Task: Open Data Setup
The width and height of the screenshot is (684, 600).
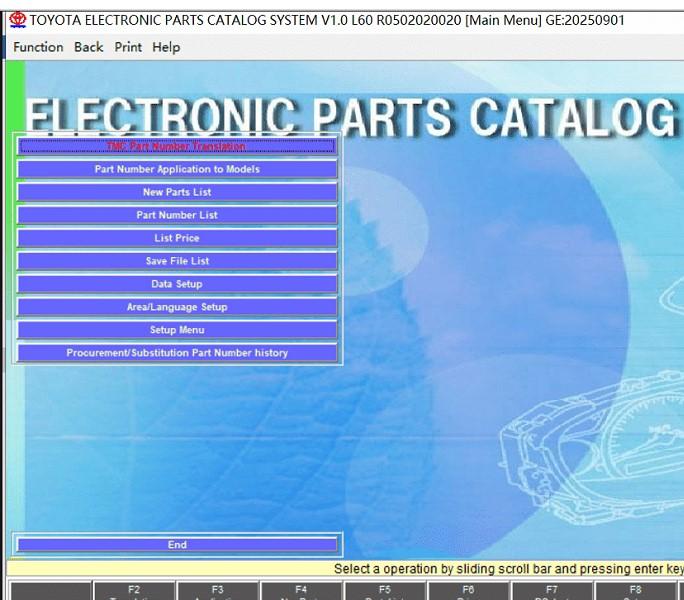Action: click(177, 284)
